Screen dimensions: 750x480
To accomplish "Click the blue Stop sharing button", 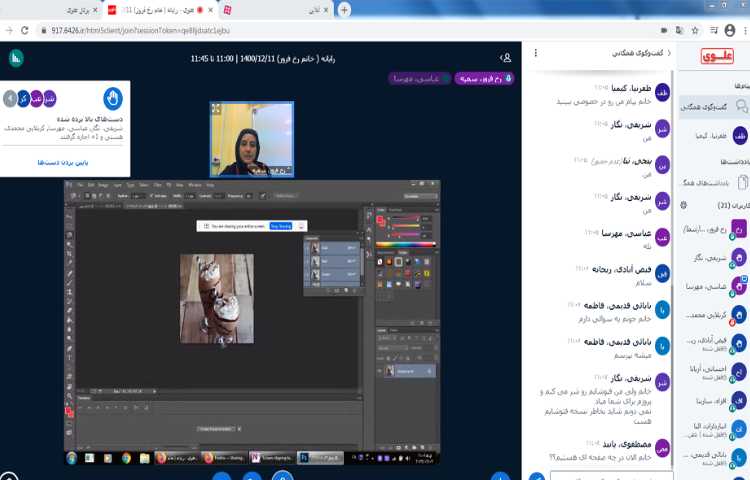I will coord(281,226).
